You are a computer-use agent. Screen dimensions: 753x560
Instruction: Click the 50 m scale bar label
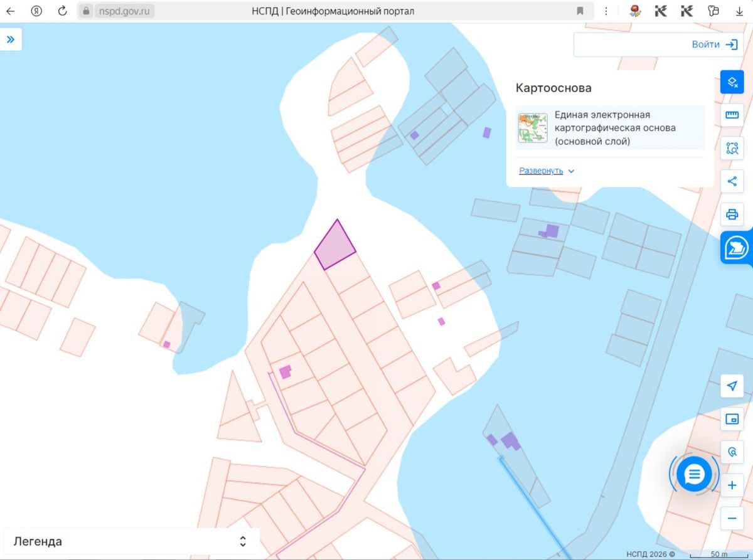click(x=719, y=554)
